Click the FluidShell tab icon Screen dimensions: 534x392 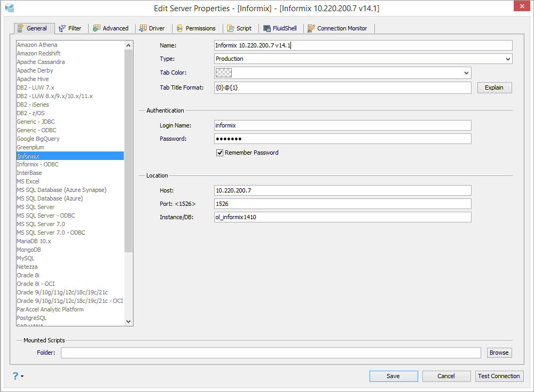click(x=267, y=29)
